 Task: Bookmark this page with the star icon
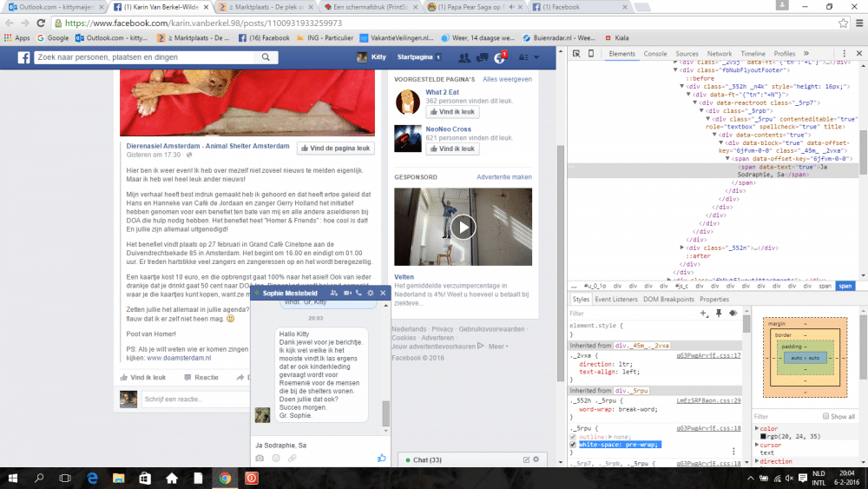tap(843, 23)
